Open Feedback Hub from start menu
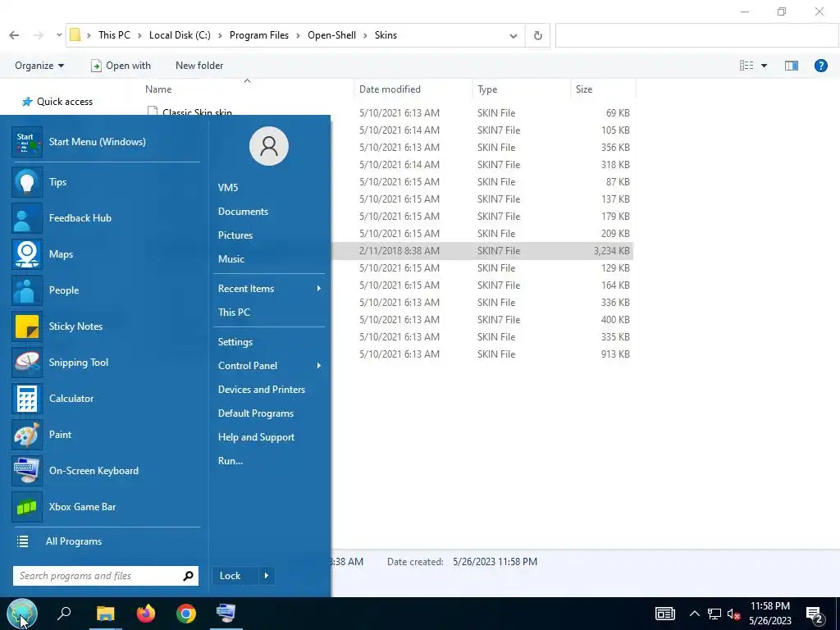Image resolution: width=840 pixels, height=630 pixels. [106, 218]
